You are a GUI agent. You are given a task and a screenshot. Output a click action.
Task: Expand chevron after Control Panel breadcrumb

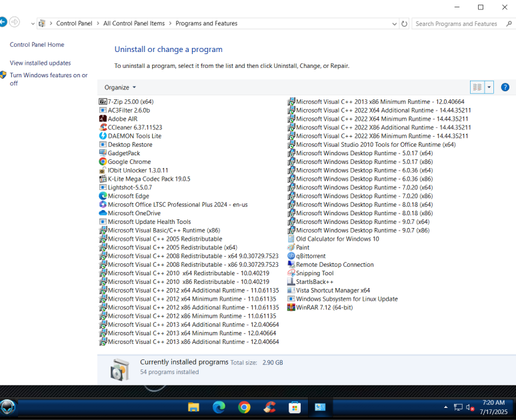98,23
